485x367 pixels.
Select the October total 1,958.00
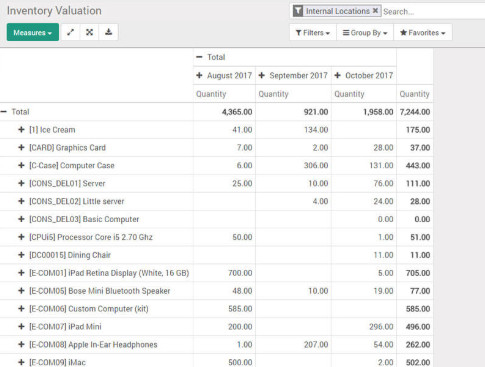pyautogui.click(x=378, y=112)
